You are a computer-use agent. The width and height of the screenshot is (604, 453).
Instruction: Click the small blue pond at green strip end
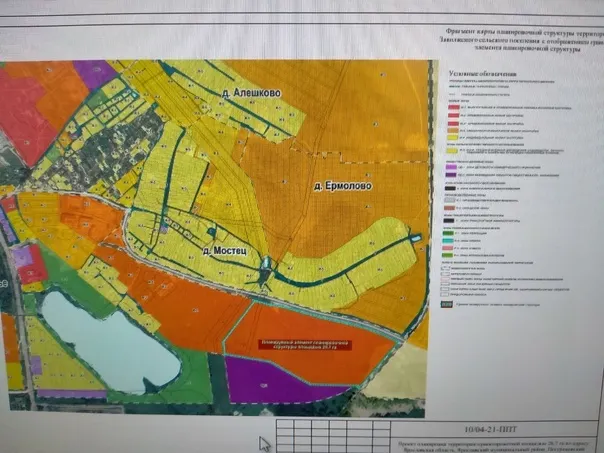tap(416, 238)
